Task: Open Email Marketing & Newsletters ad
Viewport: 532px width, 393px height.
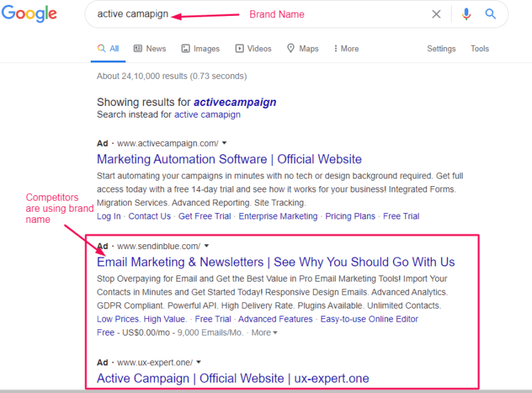Action: [x=276, y=262]
